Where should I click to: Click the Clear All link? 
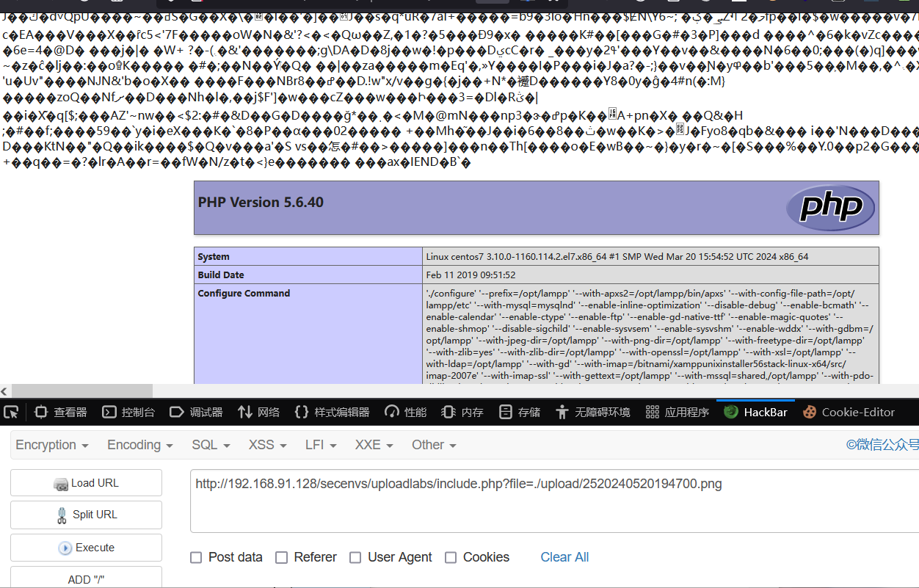564,557
